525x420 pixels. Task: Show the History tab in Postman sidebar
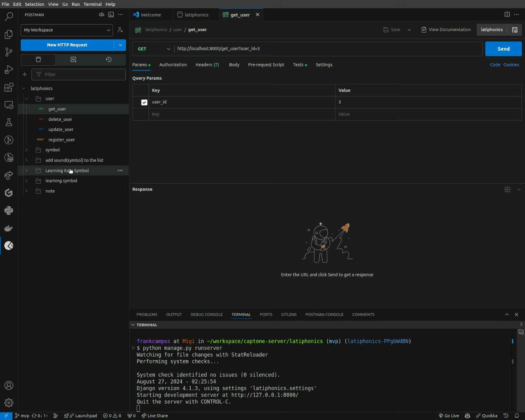108,59
